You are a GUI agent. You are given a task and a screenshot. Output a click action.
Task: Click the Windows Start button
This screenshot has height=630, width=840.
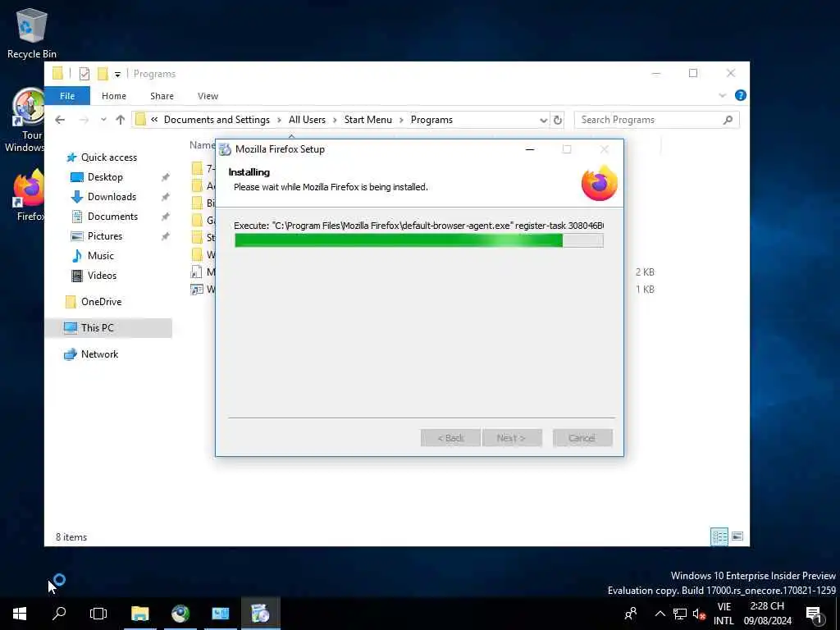[x=20, y=614]
